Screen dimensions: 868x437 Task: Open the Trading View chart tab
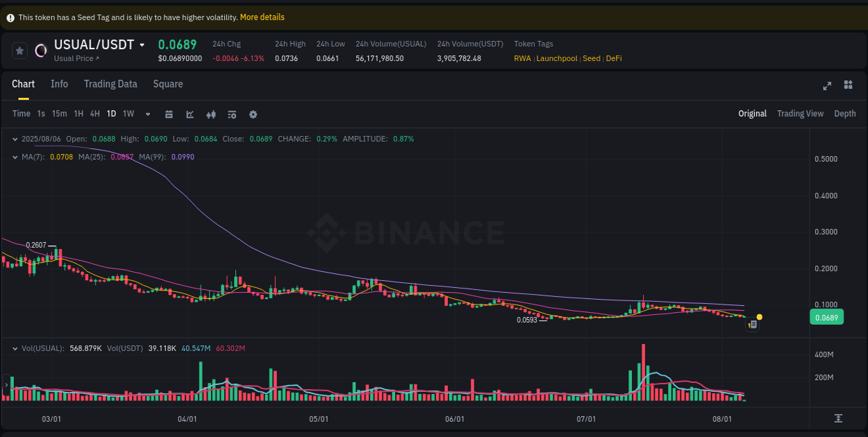[x=800, y=113]
